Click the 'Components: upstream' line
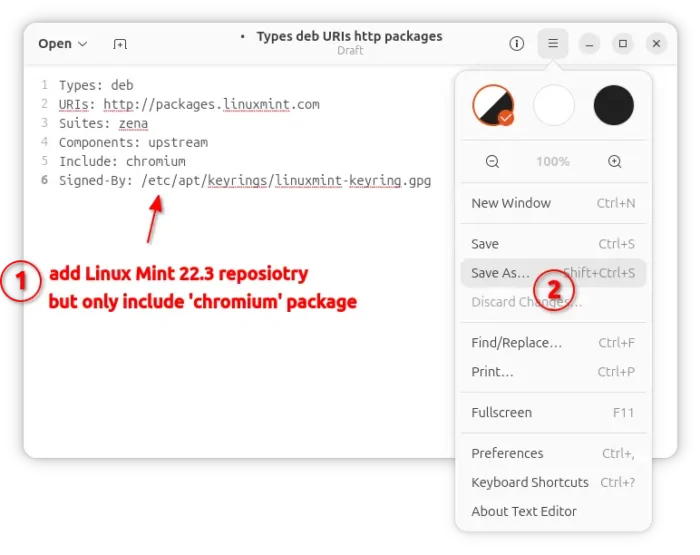This screenshot has height=555, width=700. (133, 142)
